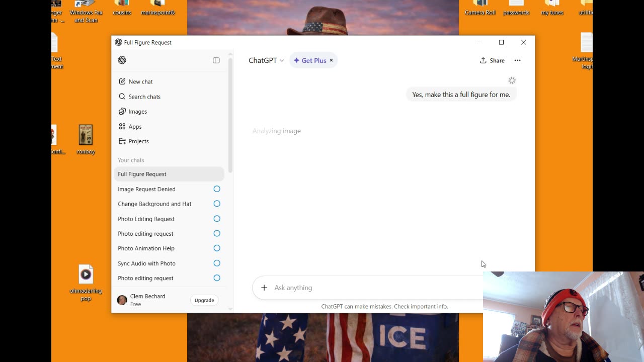Select the marinspoint& desktop icon
644x362 pixels.
pyautogui.click(x=158, y=8)
